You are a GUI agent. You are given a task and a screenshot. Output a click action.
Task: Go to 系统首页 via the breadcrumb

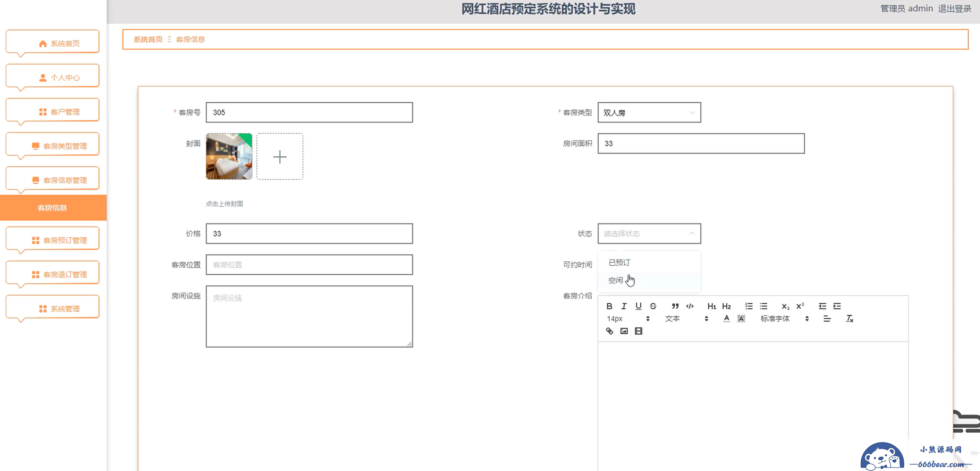[148, 40]
